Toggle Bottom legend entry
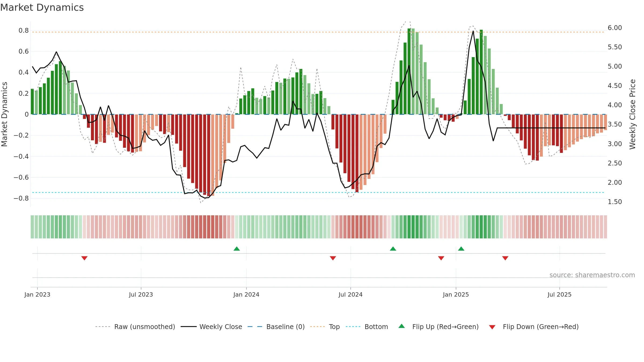 click(x=367, y=327)
